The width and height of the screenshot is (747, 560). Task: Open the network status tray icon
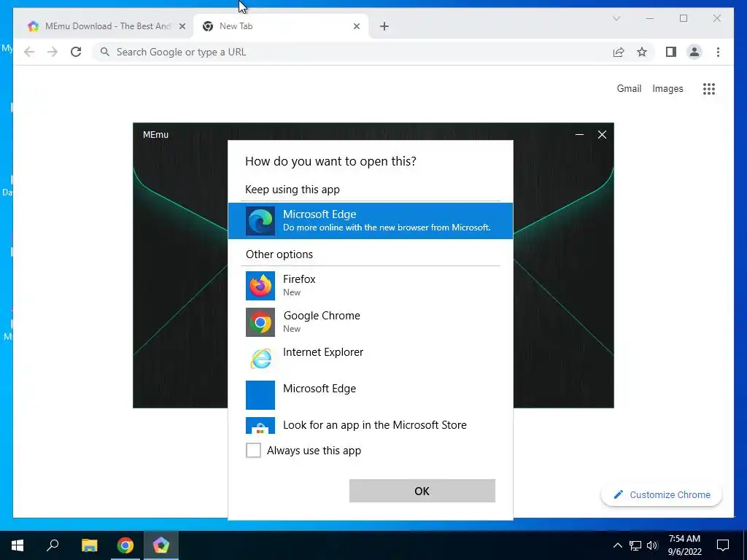[x=635, y=545]
